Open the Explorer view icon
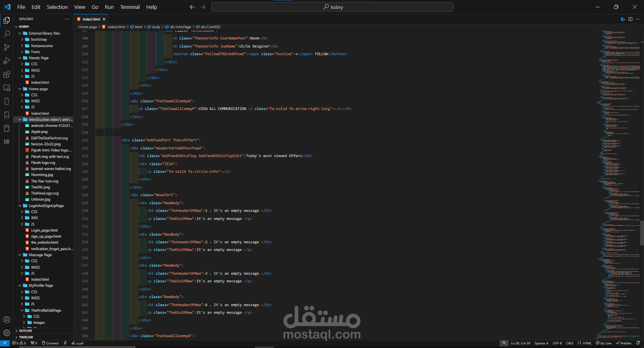The height and width of the screenshot is (348, 644). (6, 20)
